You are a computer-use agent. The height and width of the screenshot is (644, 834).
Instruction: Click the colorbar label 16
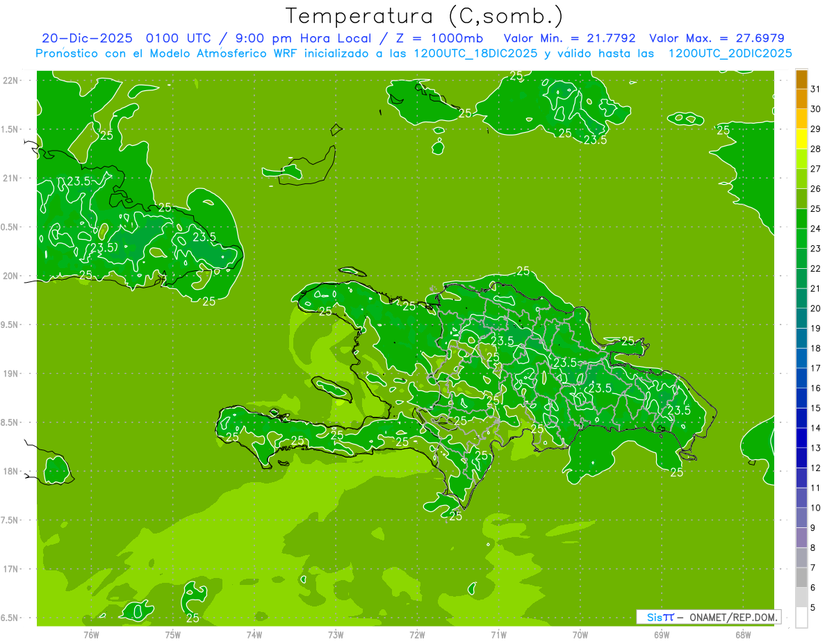coord(815,388)
